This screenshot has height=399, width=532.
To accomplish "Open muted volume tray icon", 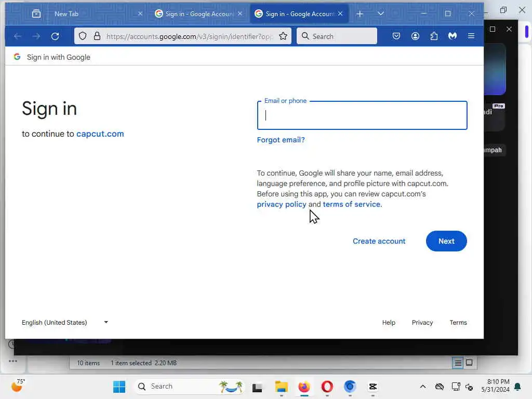I will pos(469,387).
